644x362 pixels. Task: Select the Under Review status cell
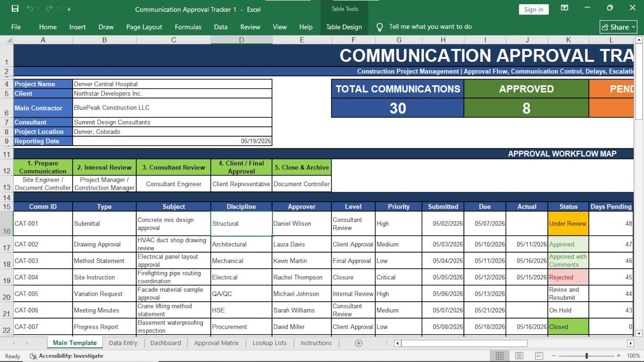(568, 224)
